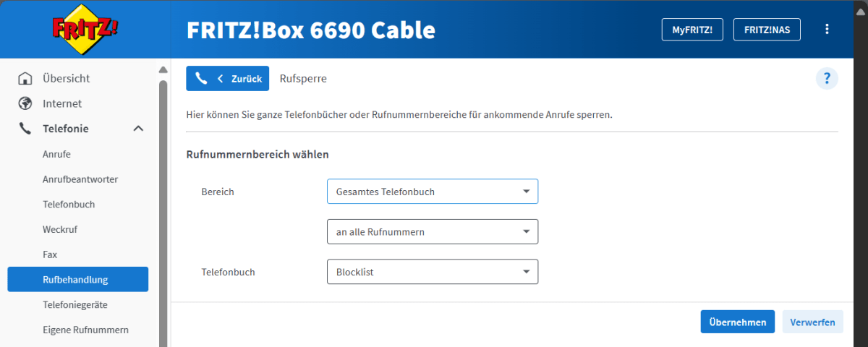Open the Bereich dropdown showing Gesamtes Telefonbuch
The image size is (868, 347).
433,192
